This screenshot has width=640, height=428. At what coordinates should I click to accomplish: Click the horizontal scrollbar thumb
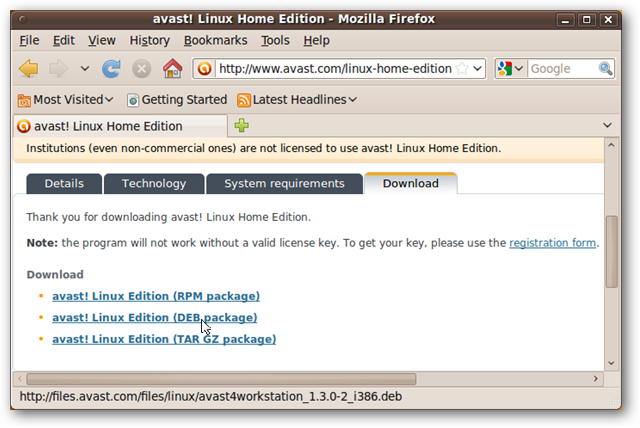click(x=221, y=379)
